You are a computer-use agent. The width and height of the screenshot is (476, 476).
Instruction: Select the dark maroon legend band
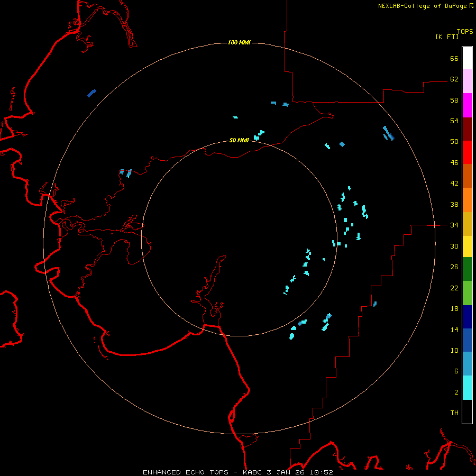(x=467, y=129)
